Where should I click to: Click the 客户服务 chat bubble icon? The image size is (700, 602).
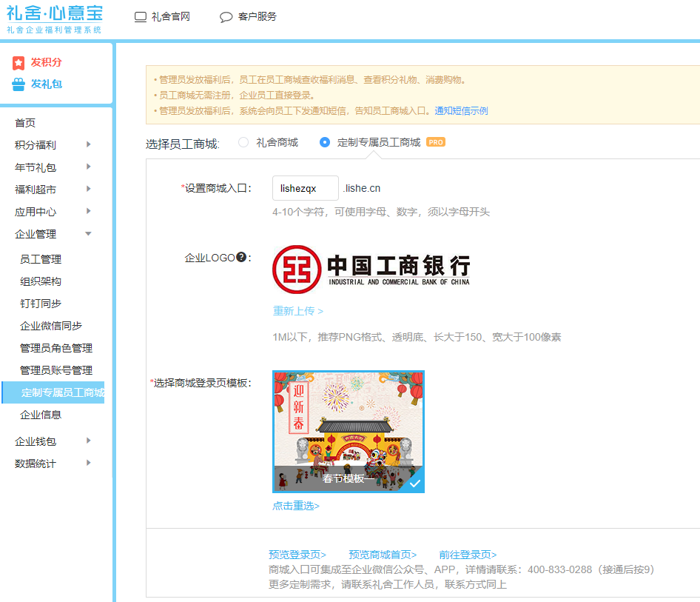click(226, 17)
